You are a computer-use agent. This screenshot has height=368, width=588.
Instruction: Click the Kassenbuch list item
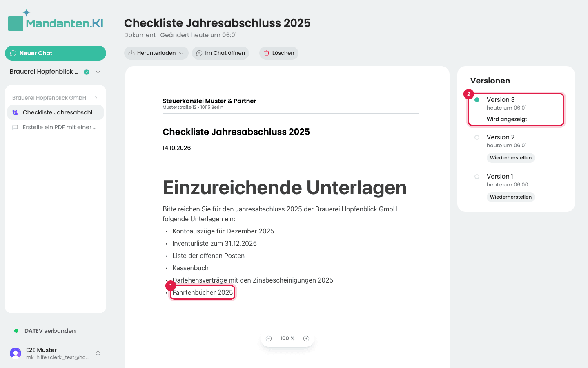coord(190,268)
